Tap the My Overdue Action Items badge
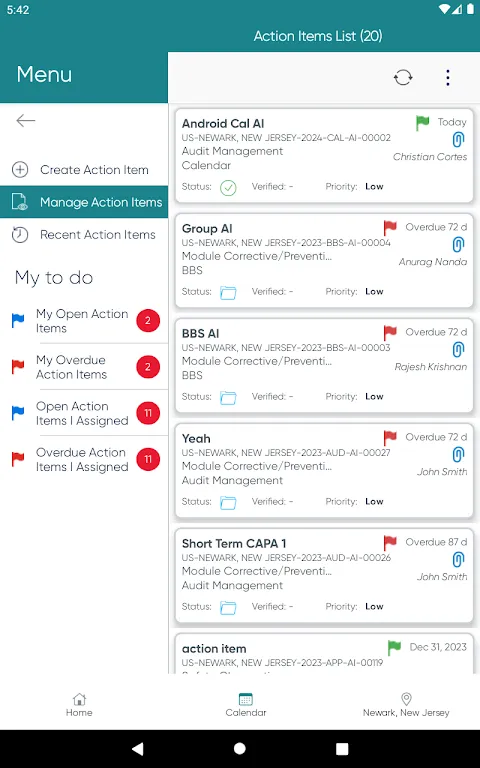Viewport: 480px width, 768px height. click(x=148, y=367)
